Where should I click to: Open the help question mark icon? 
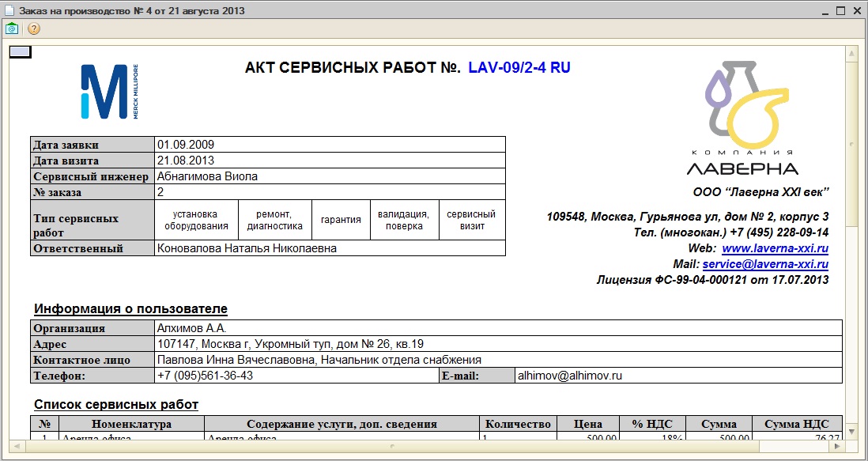[34, 28]
